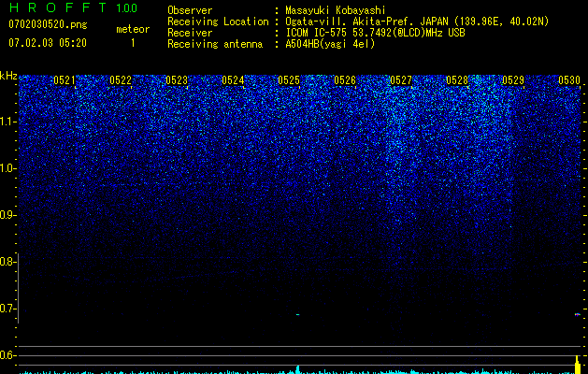Click the filename 0702030520.png
The image size is (588, 374).
(x=48, y=24)
